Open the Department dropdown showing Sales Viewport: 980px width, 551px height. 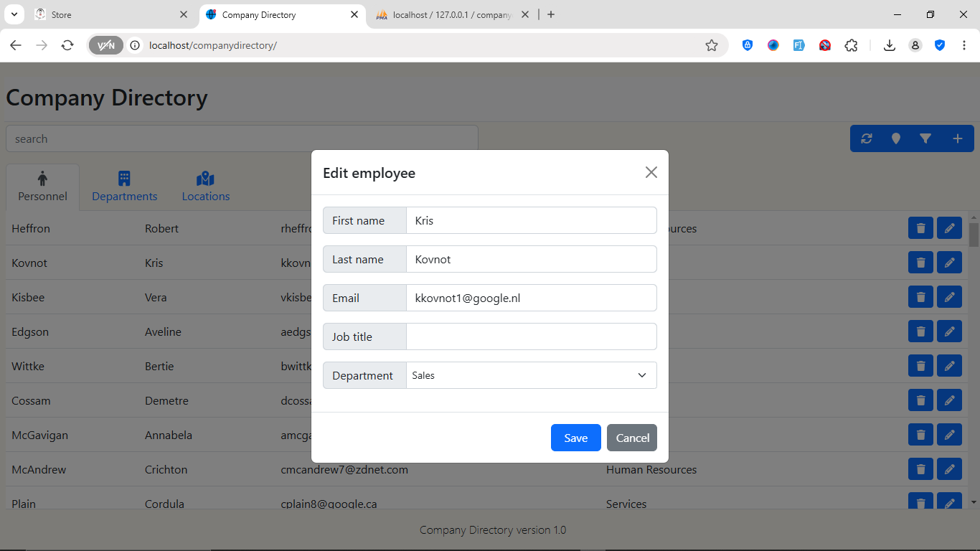pos(531,375)
